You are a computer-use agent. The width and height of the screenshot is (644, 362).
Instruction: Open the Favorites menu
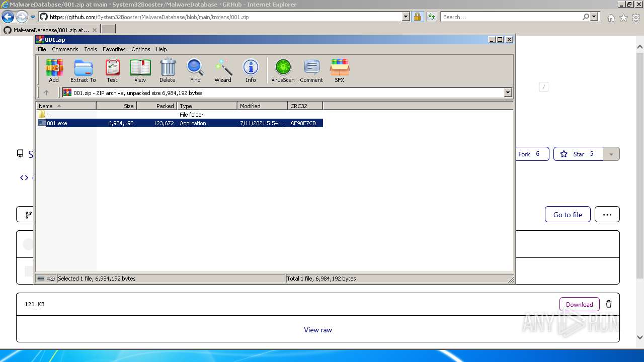(114, 49)
